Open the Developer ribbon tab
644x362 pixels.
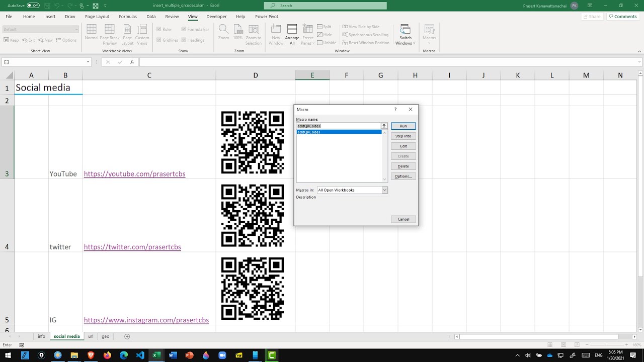coord(216,17)
